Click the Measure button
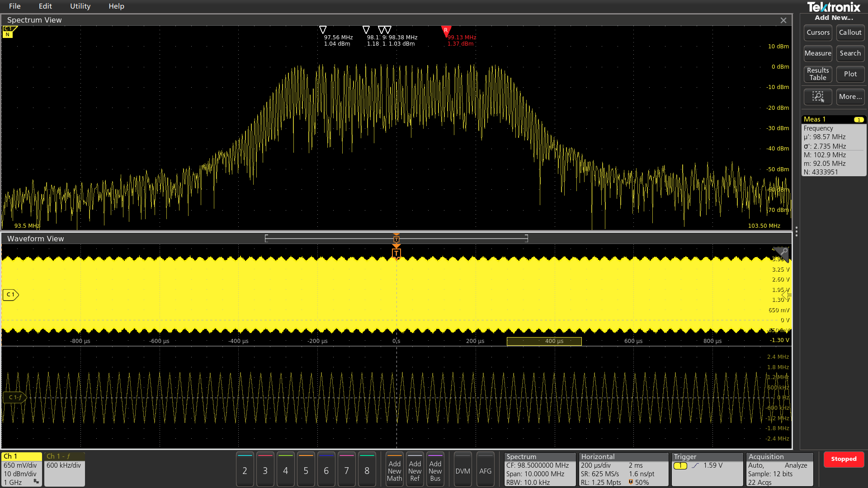Screen dimensions: 868x488 [818, 53]
